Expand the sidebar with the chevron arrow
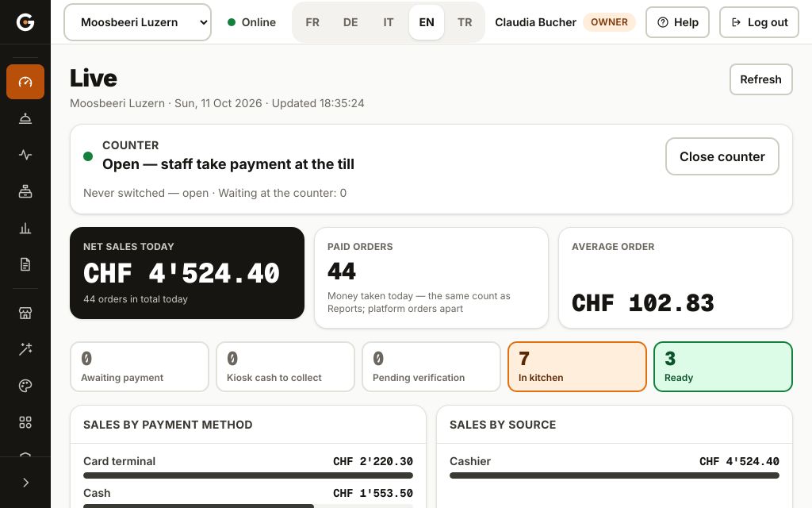Viewport: 812px width, 508px height. (25, 483)
